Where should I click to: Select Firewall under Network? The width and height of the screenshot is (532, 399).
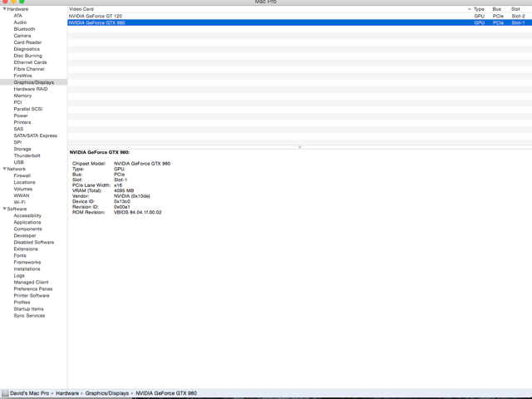coord(22,175)
